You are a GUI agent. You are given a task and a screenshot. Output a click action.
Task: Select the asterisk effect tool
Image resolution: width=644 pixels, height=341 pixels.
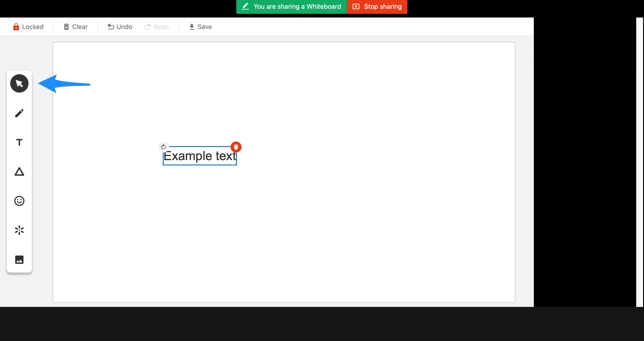[x=19, y=230]
